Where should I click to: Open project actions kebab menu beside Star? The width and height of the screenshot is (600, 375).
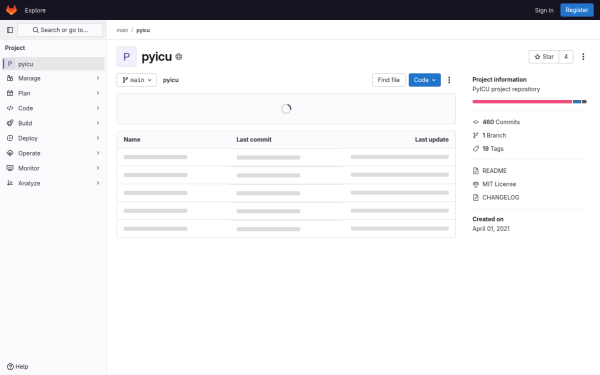[x=583, y=57]
